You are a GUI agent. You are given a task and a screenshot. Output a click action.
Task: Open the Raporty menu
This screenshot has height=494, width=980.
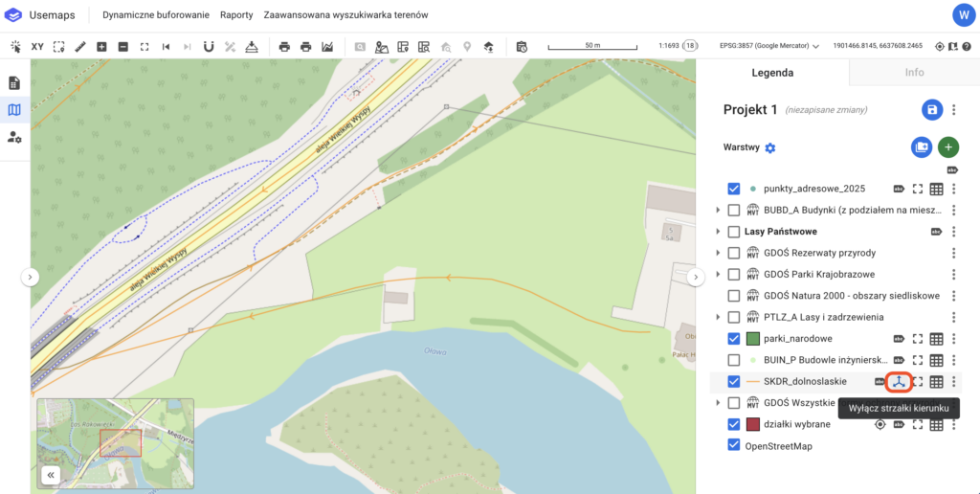[236, 16]
